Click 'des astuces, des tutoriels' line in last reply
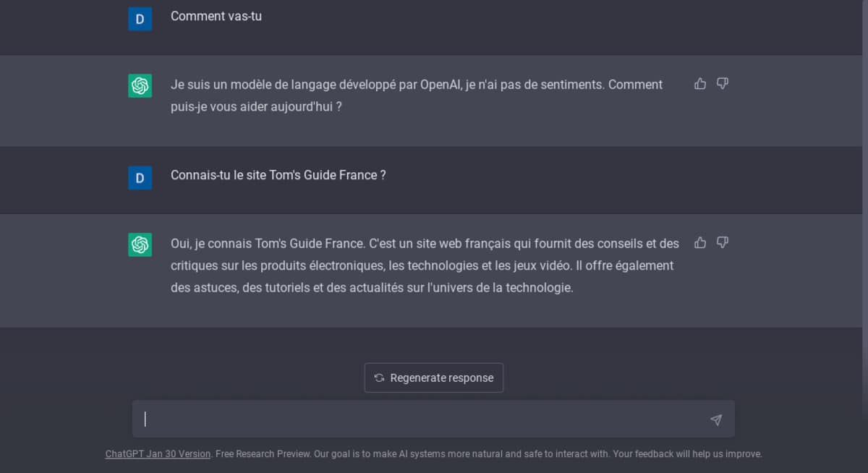 pos(371,288)
